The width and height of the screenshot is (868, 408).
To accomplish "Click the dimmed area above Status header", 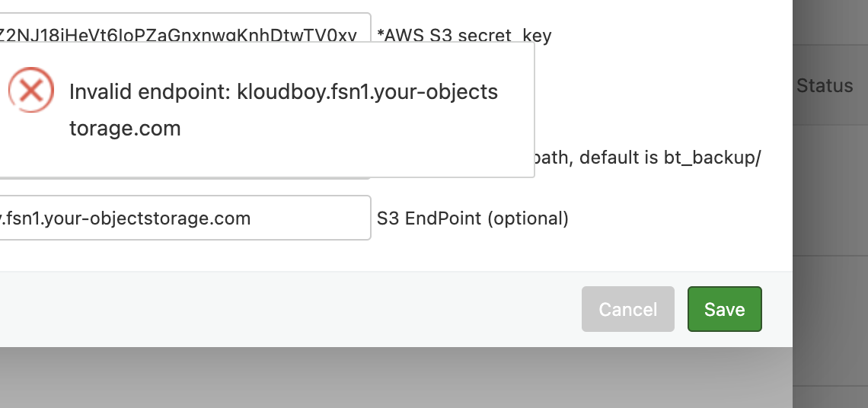I will coord(830,23).
